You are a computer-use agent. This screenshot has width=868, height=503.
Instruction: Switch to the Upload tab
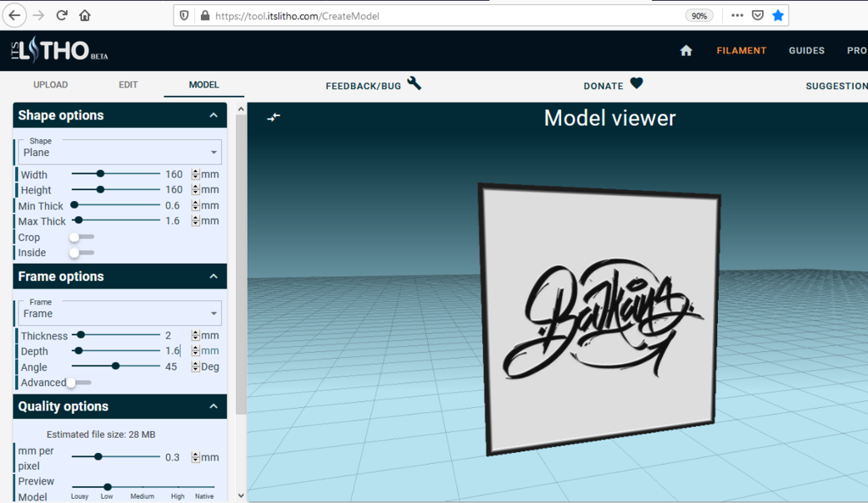(50, 85)
